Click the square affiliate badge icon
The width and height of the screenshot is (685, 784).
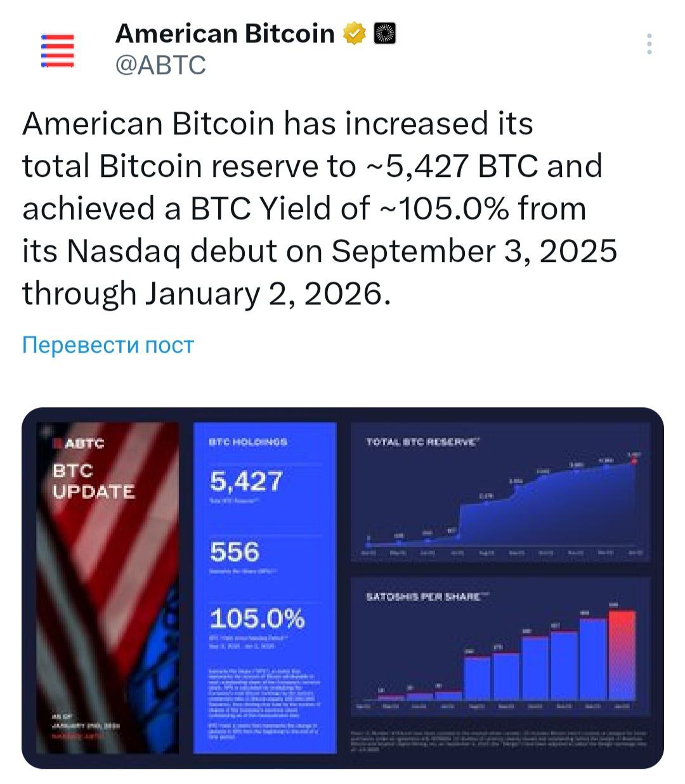(384, 34)
